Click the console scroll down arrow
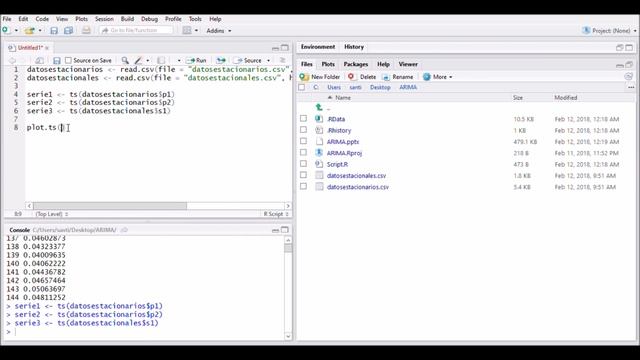Viewport: 640px width, 360px height. pyautogui.click(x=288, y=336)
